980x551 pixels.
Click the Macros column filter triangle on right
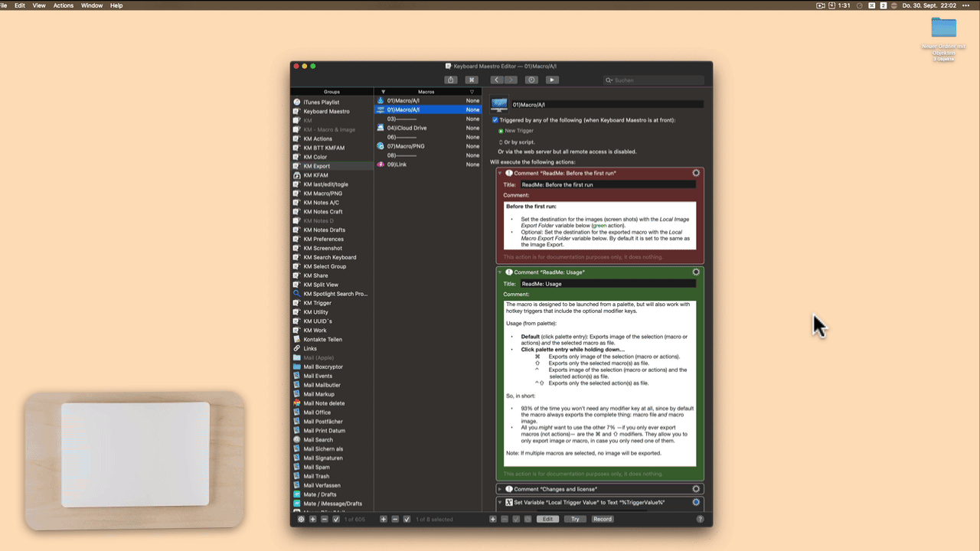(472, 92)
